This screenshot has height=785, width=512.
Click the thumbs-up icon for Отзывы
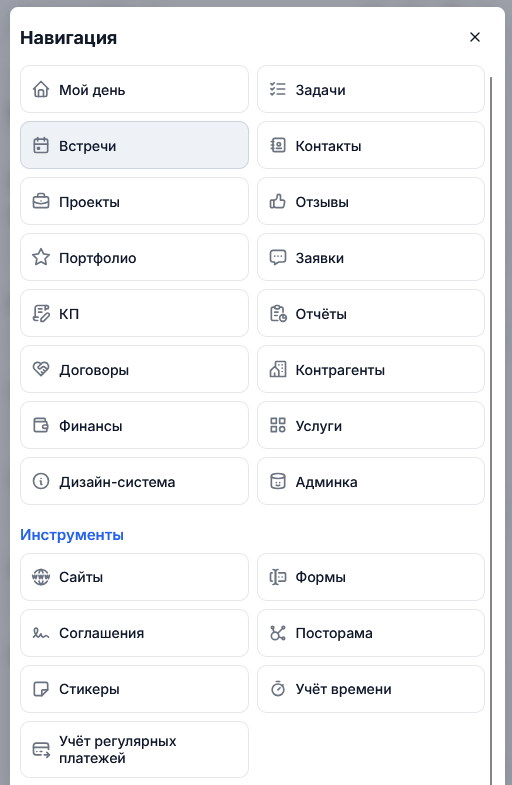(x=278, y=202)
